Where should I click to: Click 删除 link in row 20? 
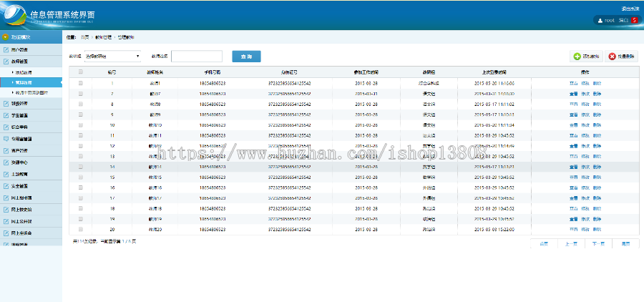point(597,229)
